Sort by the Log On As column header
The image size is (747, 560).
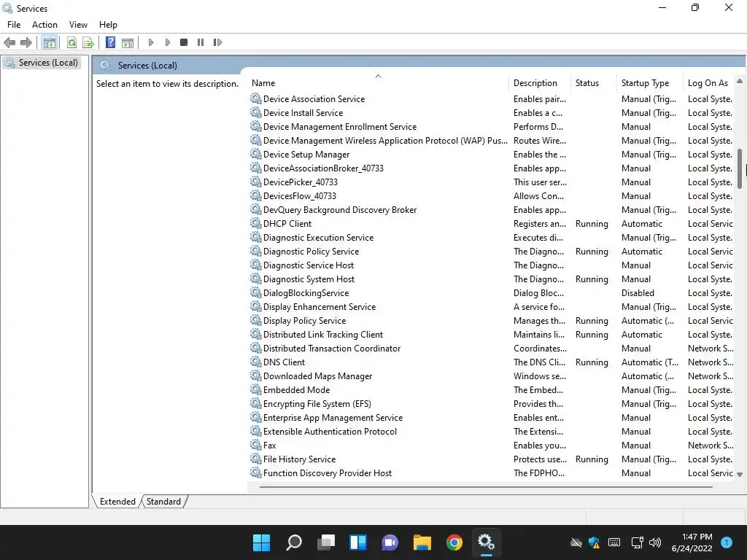pos(708,83)
